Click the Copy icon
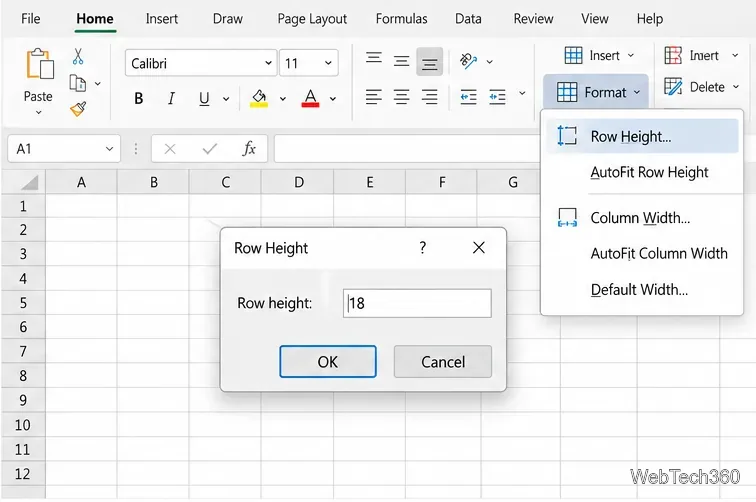 coord(77,83)
